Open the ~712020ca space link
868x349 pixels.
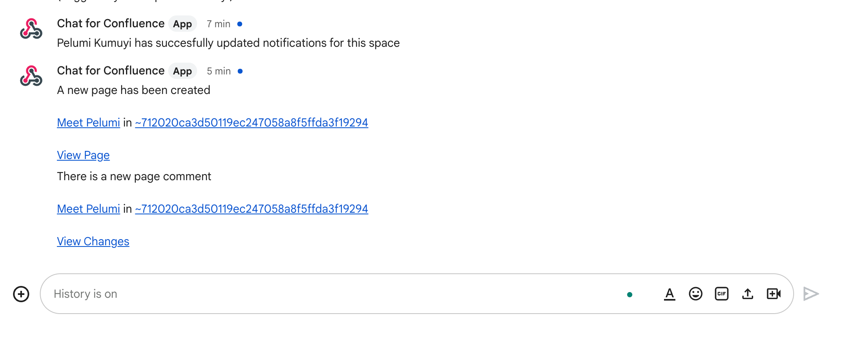coord(251,122)
